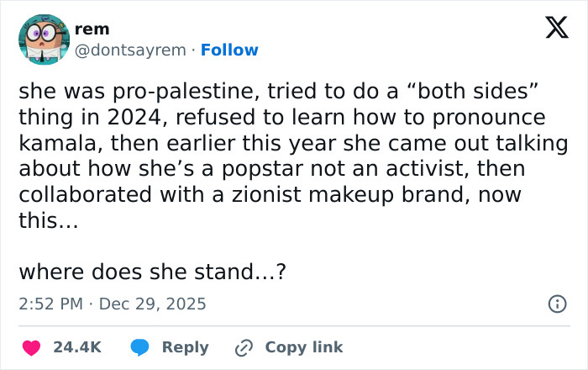This screenshot has height=370, width=588.
Task: Click the line "where does she stand…?"
Action: (x=155, y=272)
